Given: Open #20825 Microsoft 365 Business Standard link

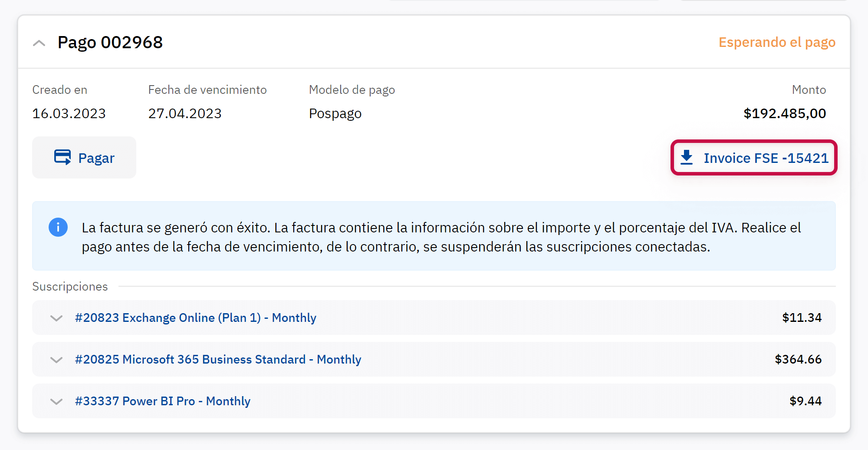Looking at the screenshot, I should point(218,360).
